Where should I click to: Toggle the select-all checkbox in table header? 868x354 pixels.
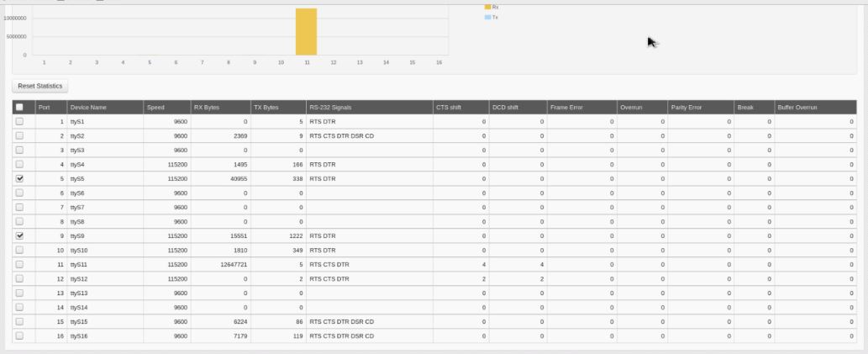(19, 108)
